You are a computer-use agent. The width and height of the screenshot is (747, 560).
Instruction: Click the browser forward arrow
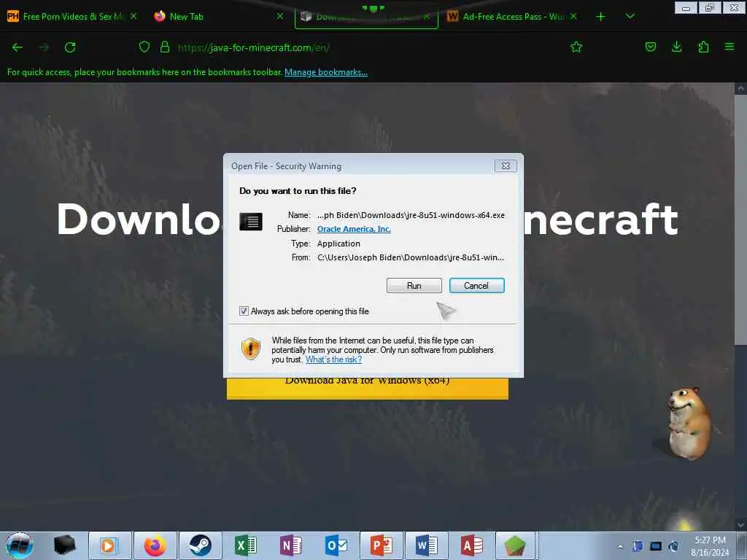[x=44, y=47]
